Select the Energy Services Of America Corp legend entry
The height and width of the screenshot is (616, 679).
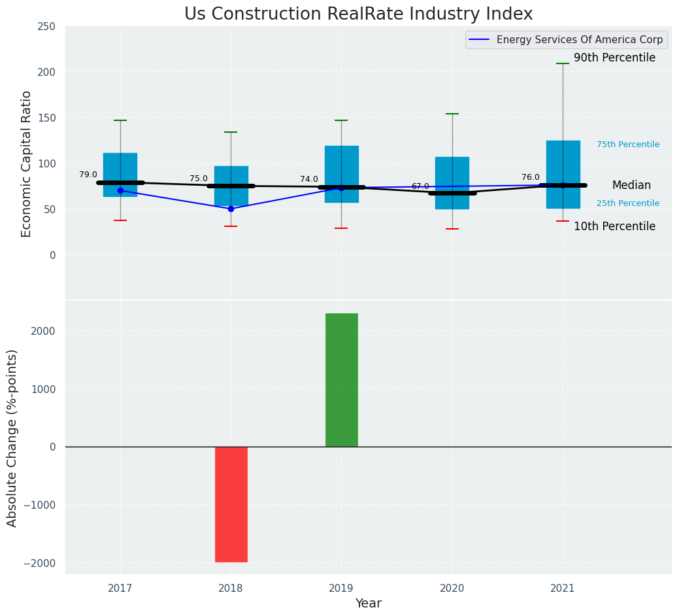coord(579,40)
